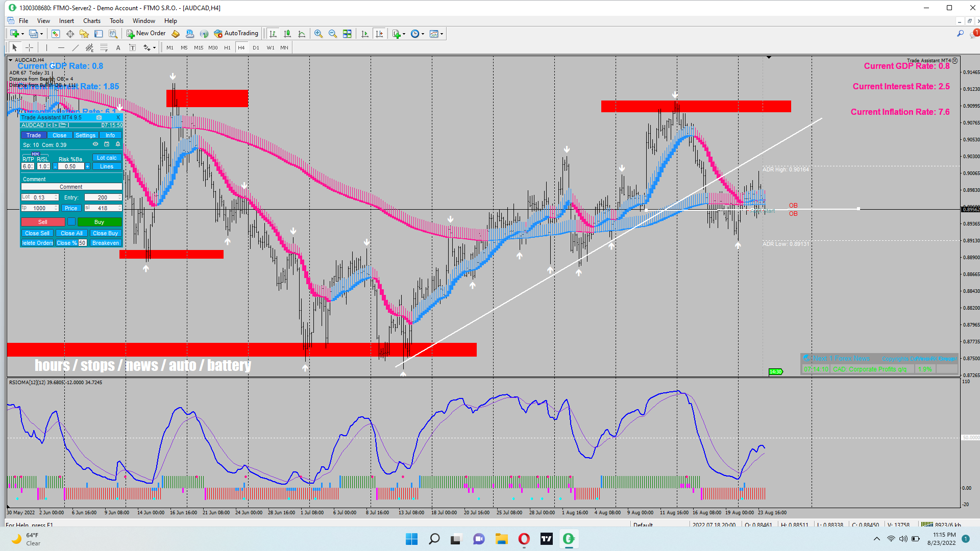Click the Breakeven button
This screenshot has width=980, height=551.
106,243
